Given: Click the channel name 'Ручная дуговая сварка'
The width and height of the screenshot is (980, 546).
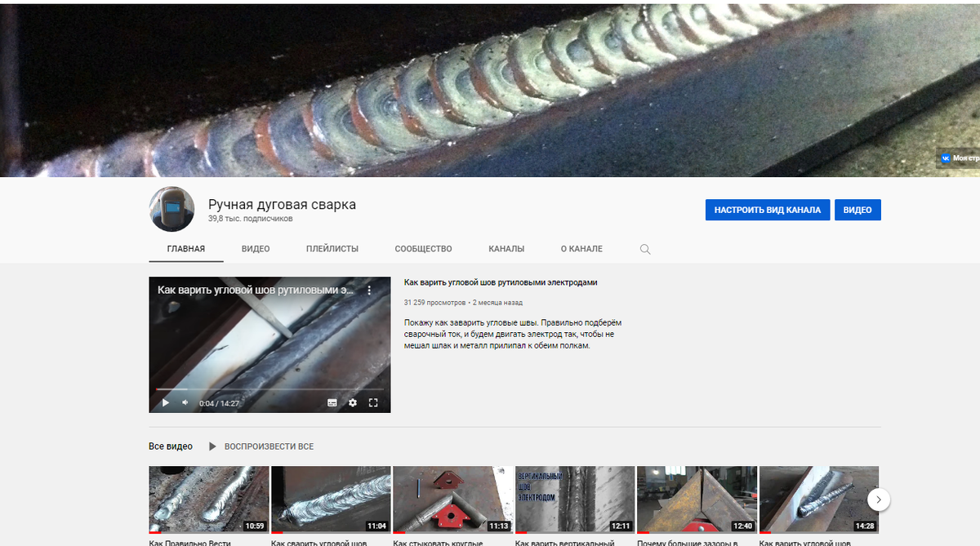Looking at the screenshot, I should click(282, 204).
